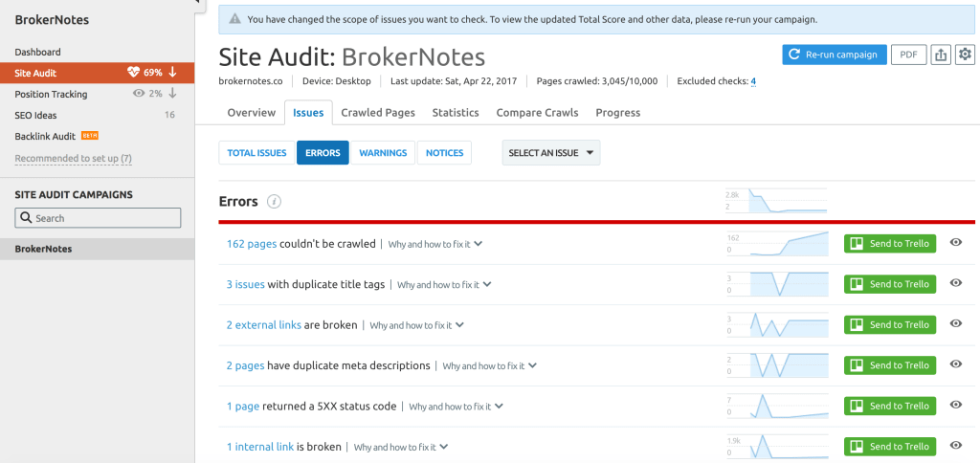Open trend chart for pages couldn't be crawled
Image resolution: width=980 pixels, height=463 pixels.
coord(777,244)
